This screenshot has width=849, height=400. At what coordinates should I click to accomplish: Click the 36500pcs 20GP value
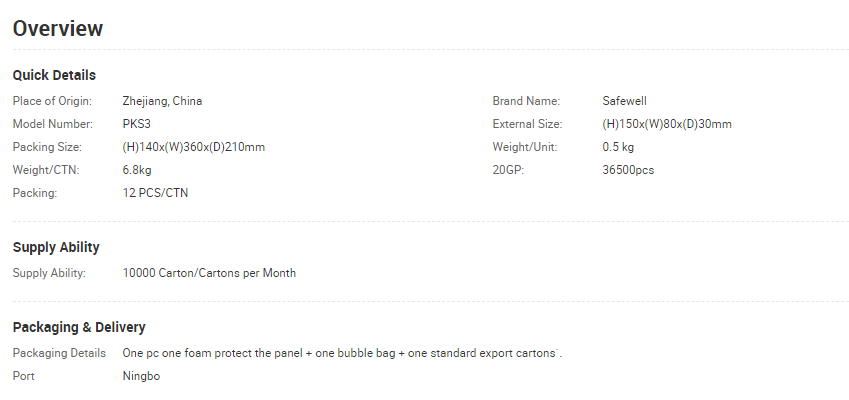(x=628, y=170)
